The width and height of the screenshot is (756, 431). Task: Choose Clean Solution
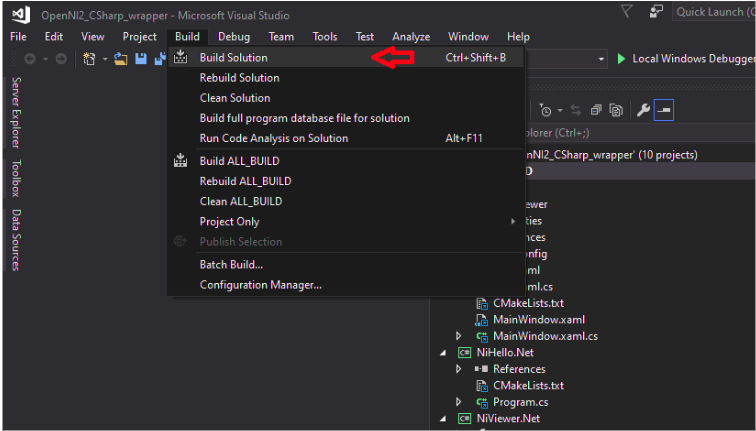pyautogui.click(x=346, y=98)
